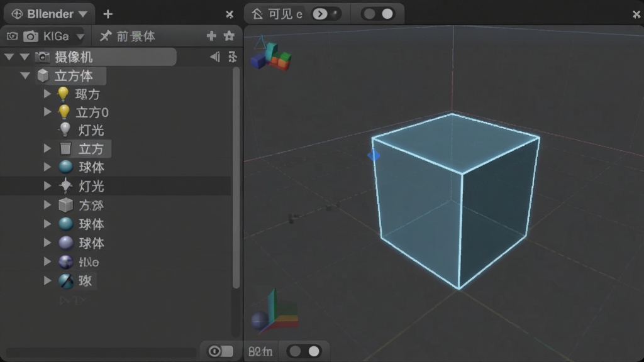The width and height of the screenshot is (644, 362).
Task: Expand the 立方0 item
Action: (47, 112)
